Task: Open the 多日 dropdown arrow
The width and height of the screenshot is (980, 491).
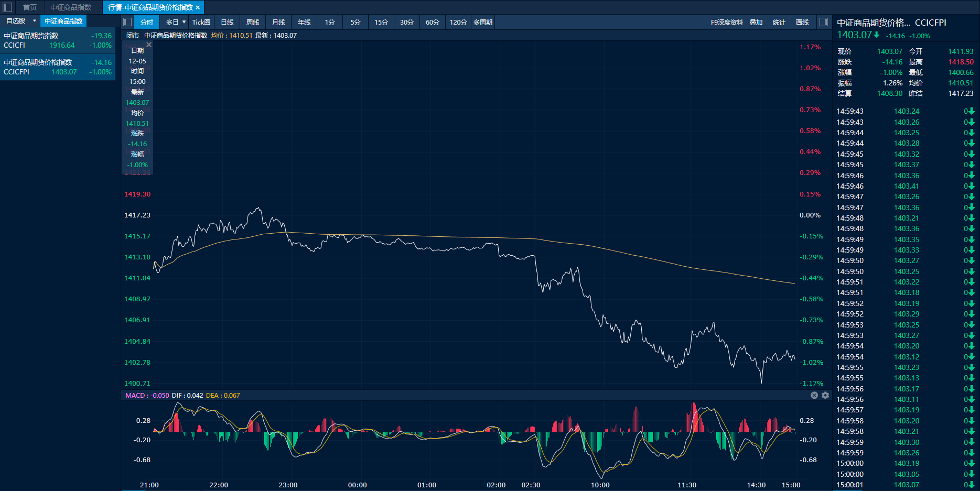Action: pos(184,22)
